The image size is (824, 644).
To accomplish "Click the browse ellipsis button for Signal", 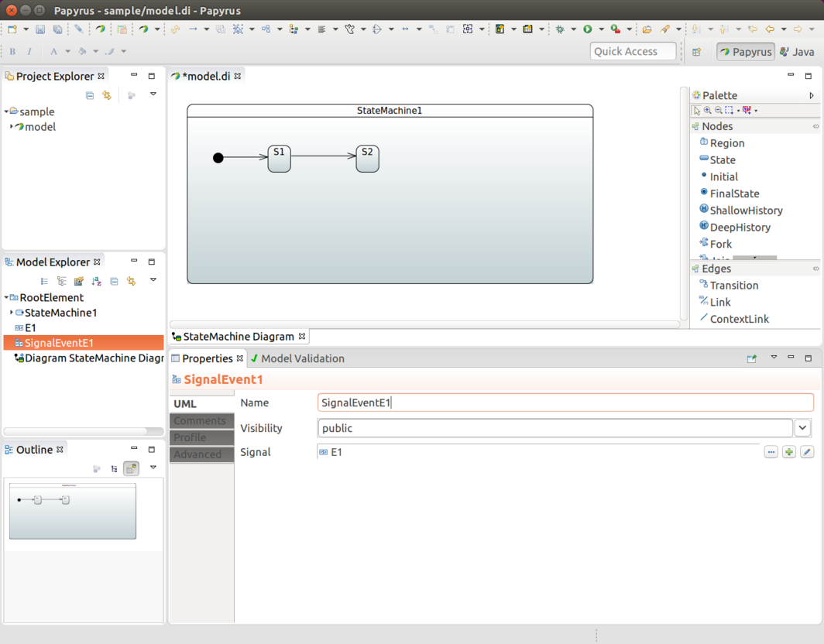I will [x=771, y=452].
